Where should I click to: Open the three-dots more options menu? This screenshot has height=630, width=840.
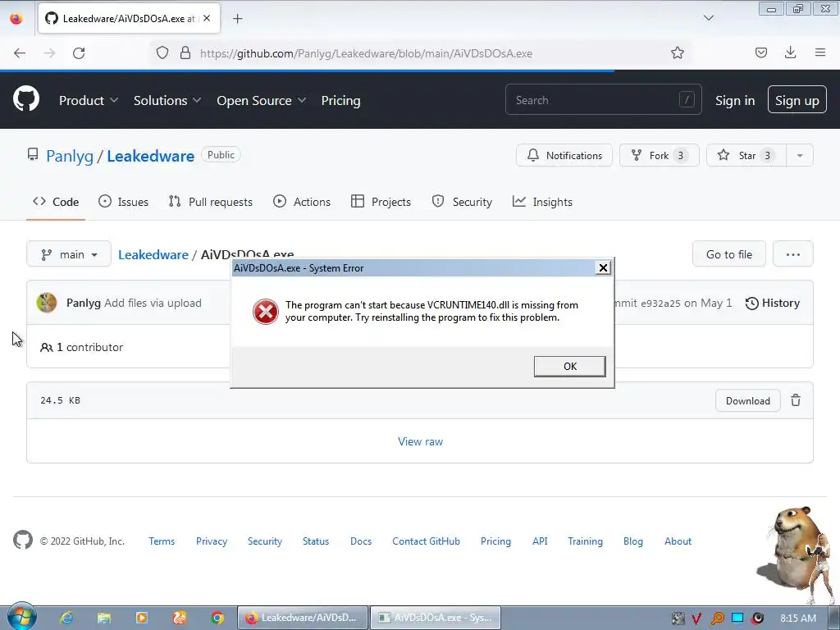coord(793,254)
